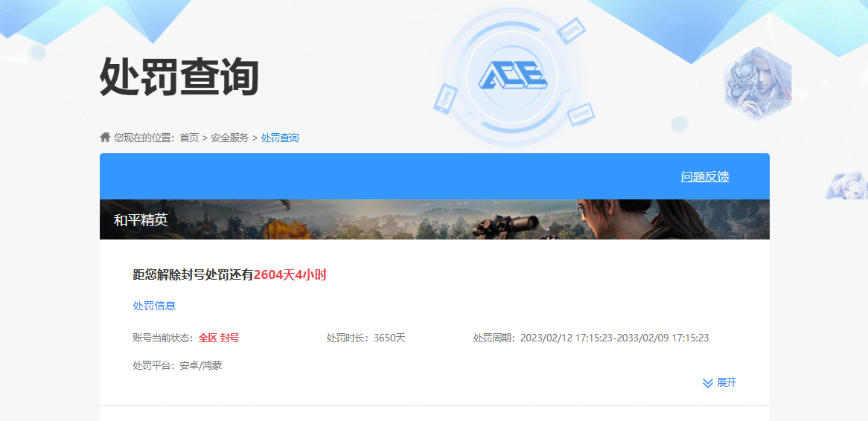Select the blue 处罚查询 breadcrumb item
Image resolution: width=868 pixels, height=421 pixels.
[280, 138]
